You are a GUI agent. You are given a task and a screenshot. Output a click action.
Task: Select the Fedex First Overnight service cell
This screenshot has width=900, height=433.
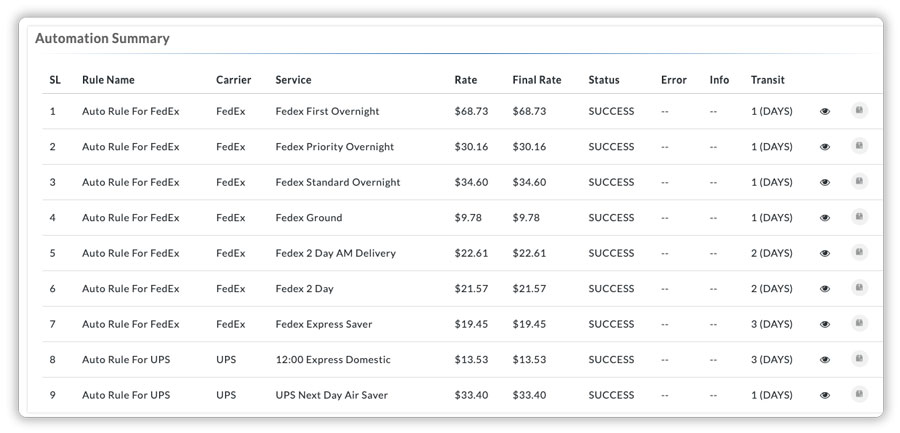[x=327, y=111]
